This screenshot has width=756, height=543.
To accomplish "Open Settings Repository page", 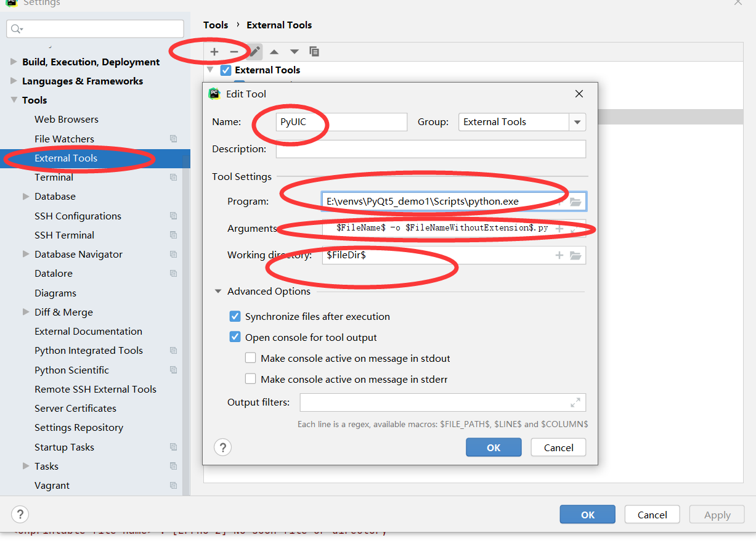I will [x=79, y=428].
